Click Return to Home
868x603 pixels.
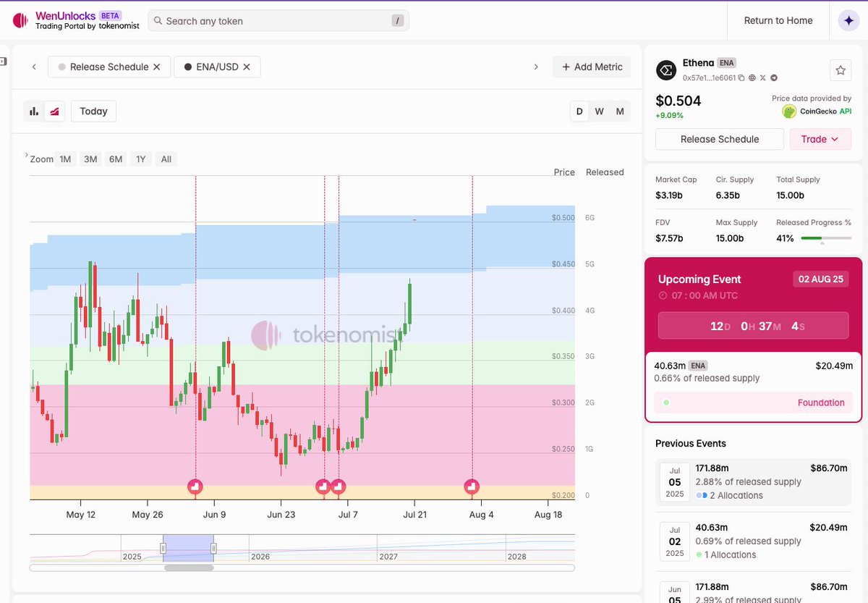pos(778,20)
